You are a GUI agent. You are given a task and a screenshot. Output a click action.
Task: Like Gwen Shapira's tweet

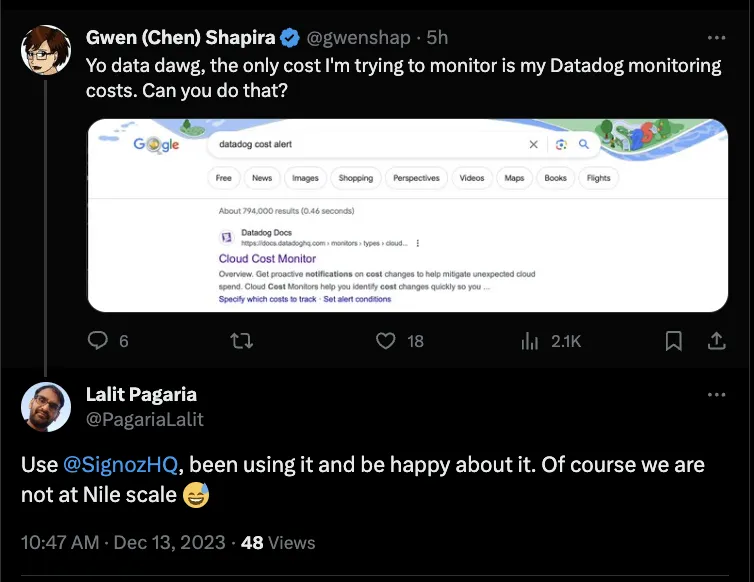click(386, 341)
